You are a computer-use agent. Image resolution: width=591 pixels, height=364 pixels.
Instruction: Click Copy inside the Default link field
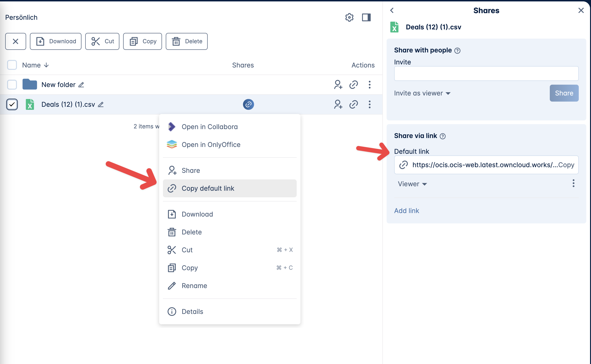[x=567, y=165]
